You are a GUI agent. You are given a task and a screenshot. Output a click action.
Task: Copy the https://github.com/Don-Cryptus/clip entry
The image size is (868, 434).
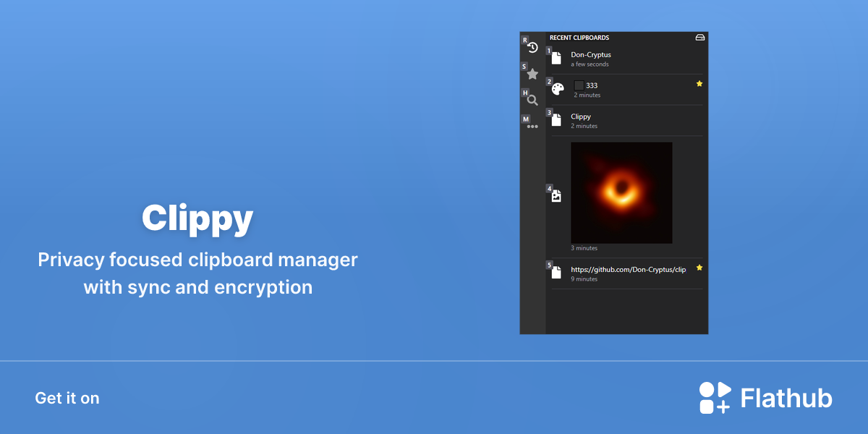[x=628, y=270]
